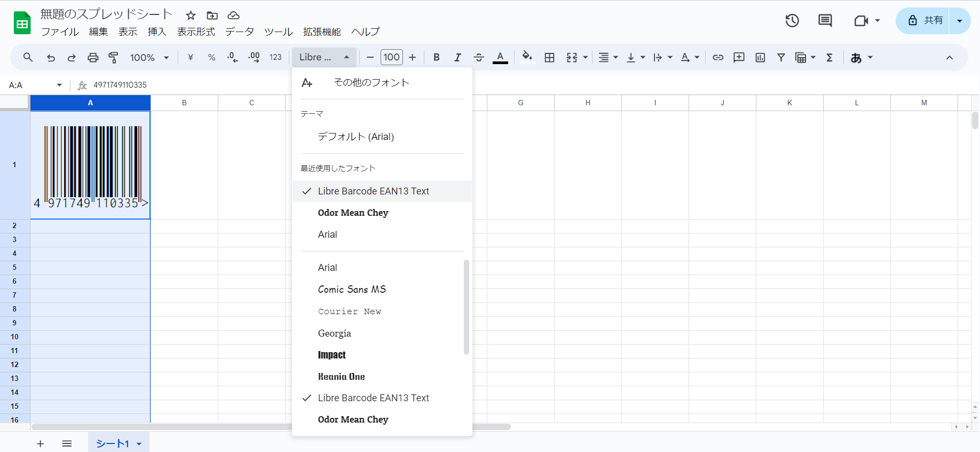The image size is (980, 452).
Task: Click the move to folder icon
Action: 212,15
